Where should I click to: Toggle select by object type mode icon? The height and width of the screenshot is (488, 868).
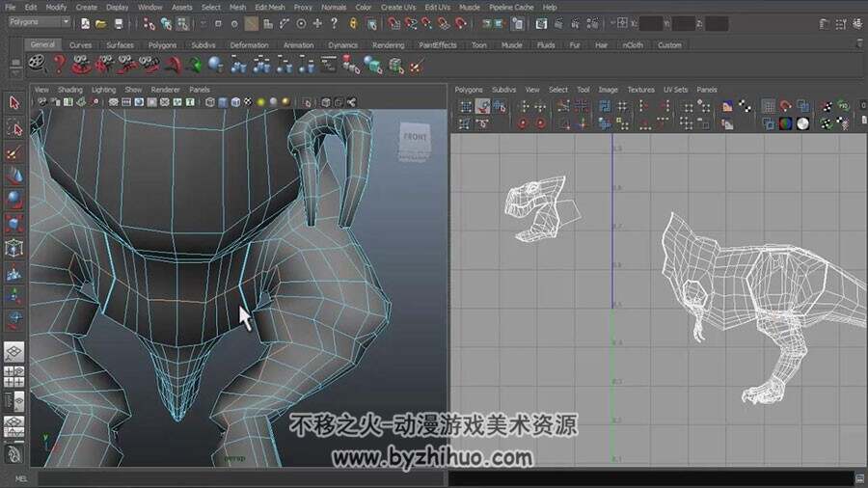coord(166,23)
